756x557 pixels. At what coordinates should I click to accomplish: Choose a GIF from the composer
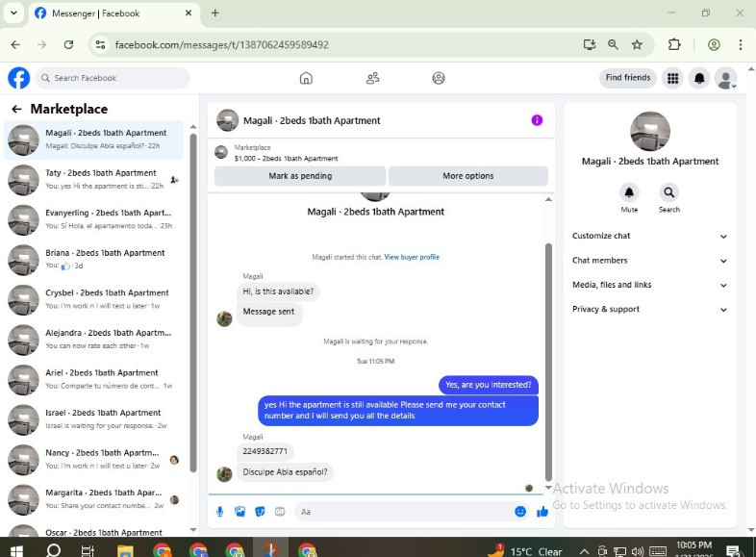tap(280, 512)
